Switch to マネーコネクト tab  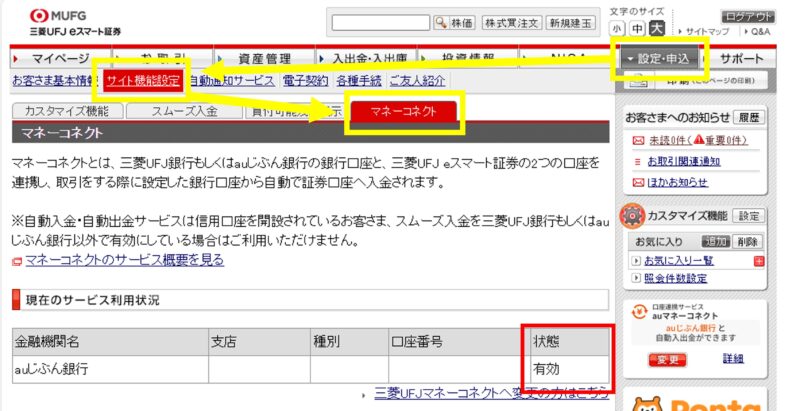pyautogui.click(x=404, y=111)
